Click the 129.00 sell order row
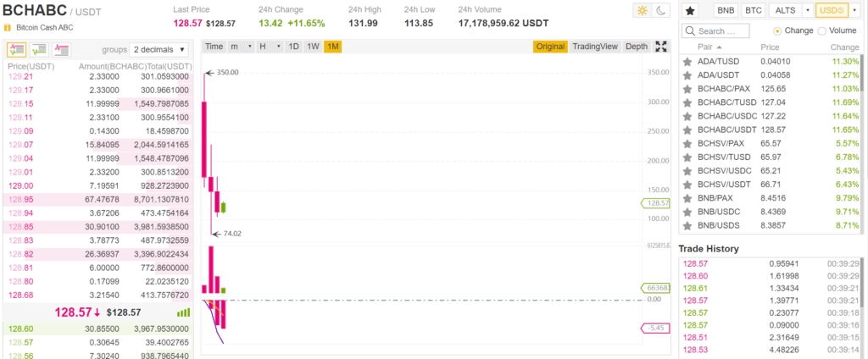 pyautogui.click(x=98, y=186)
